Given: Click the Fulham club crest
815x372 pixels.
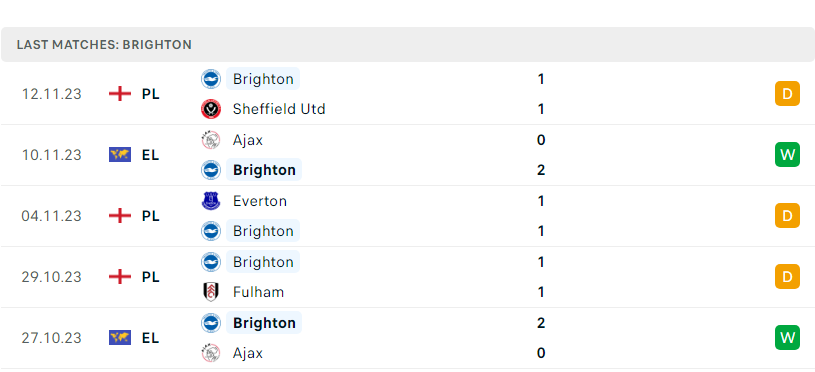Looking at the screenshot, I should click(x=211, y=292).
